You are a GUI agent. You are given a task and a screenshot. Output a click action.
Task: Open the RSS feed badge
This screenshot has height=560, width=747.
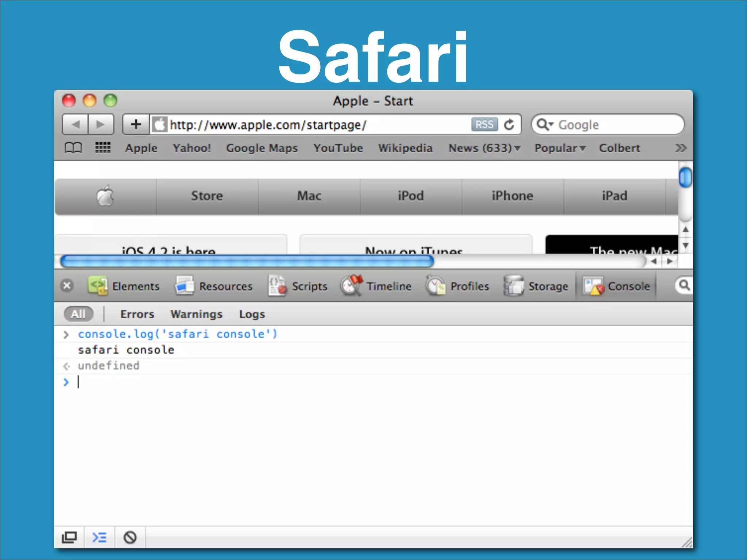click(484, 125)
